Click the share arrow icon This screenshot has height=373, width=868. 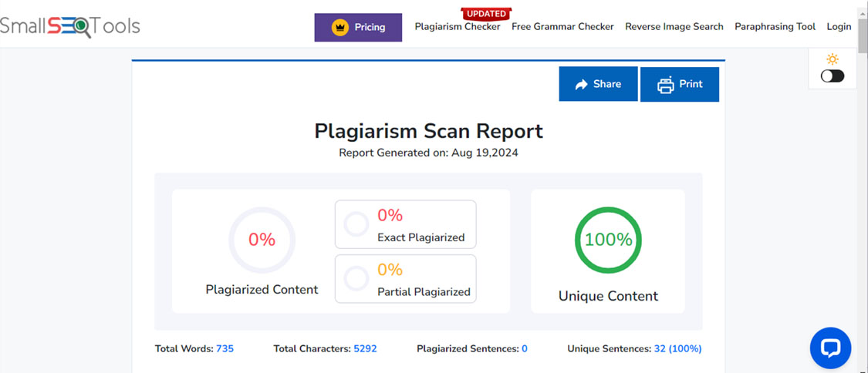tap(582, 85)
